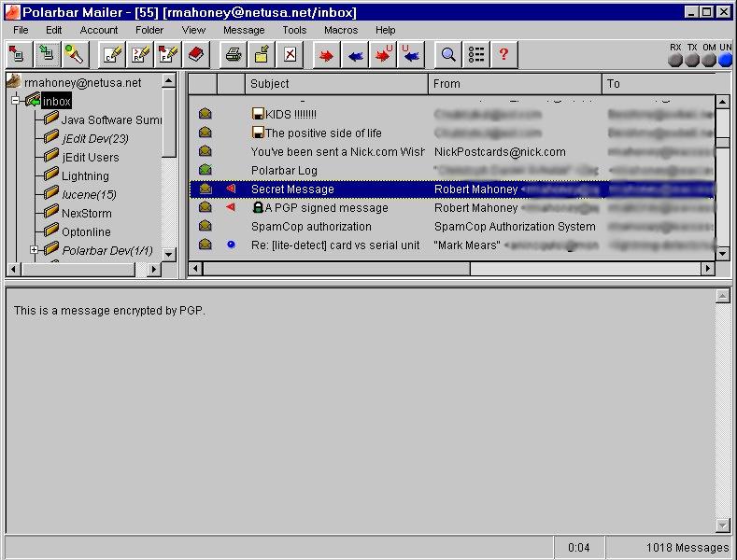Click the red X delete message icon
737x560 pixels.
290,55
